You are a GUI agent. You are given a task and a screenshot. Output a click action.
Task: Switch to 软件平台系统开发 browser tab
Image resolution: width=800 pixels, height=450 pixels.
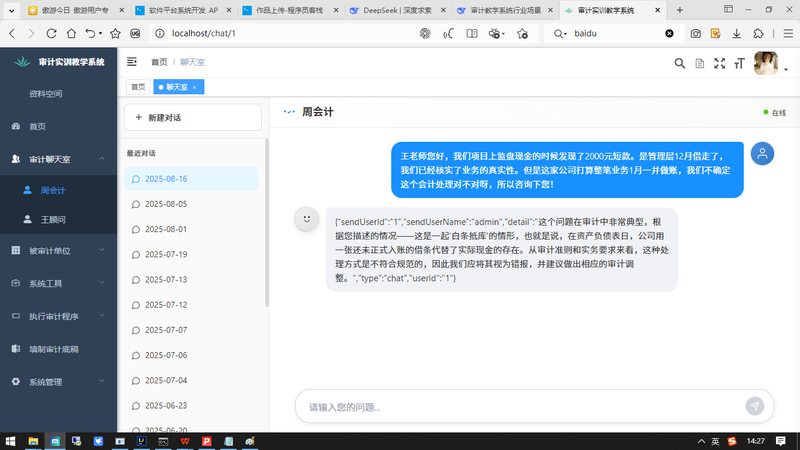pyautogui.click(x=184, y=10)
